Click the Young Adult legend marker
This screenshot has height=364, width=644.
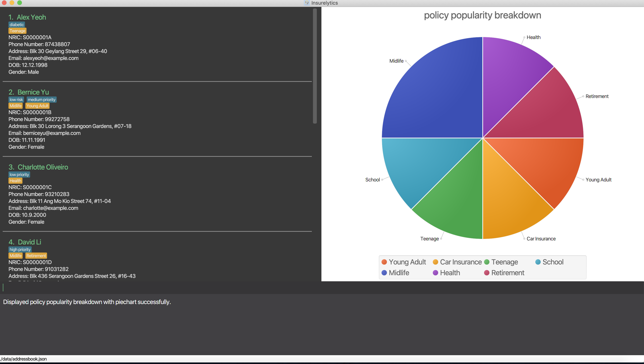click(384, 262)
